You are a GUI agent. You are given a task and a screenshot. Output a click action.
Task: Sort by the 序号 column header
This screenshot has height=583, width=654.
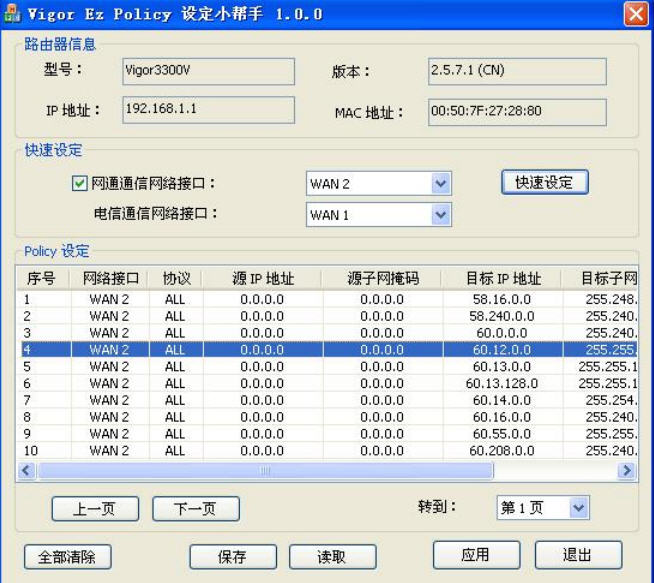point(43,278)
